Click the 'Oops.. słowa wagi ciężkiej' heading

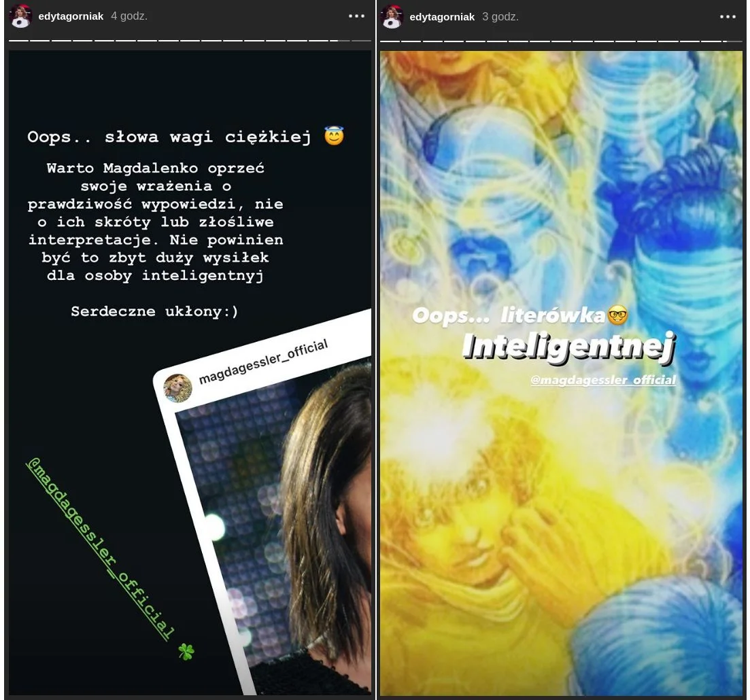[x=169, y=137]
